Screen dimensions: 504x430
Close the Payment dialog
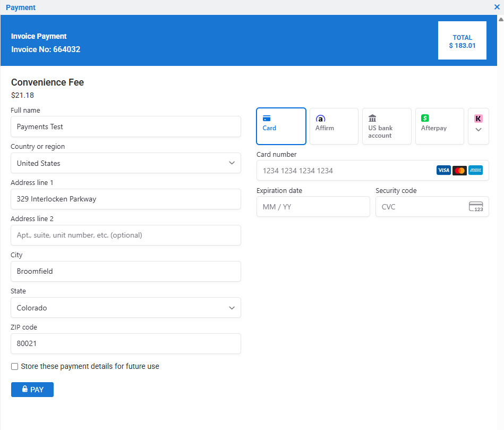497,7
